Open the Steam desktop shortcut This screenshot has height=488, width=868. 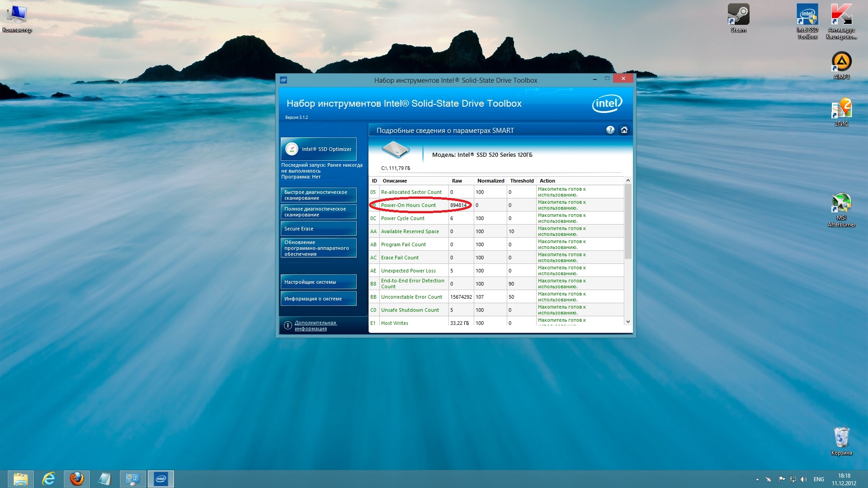(738, 19)
